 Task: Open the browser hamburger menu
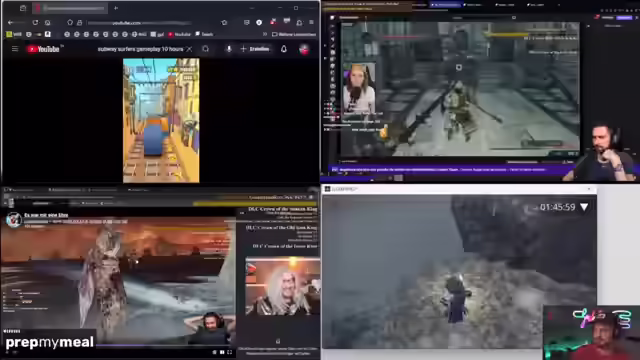(311, 22)
